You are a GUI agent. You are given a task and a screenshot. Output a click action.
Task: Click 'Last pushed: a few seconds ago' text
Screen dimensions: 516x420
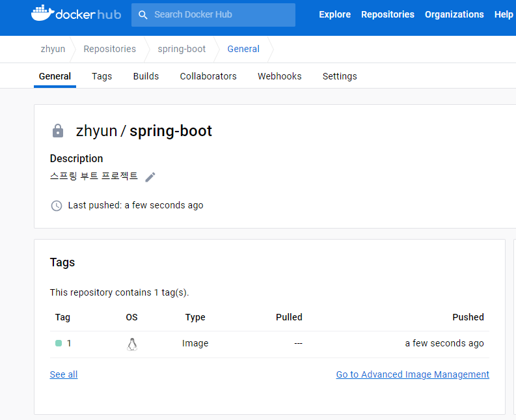tap(135, 205)
